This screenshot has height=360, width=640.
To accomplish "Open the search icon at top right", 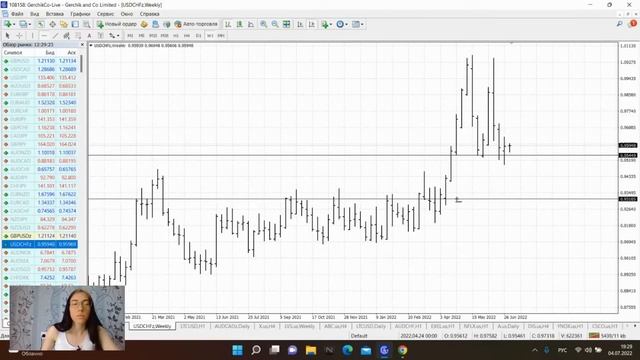I will point(620,24).
